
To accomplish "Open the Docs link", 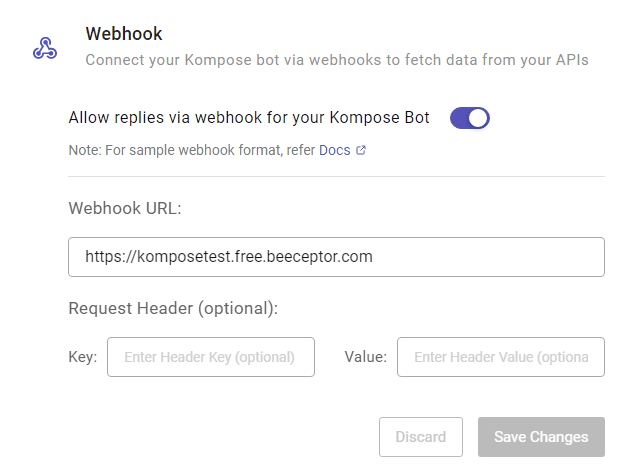I will (x=335, y=150).
